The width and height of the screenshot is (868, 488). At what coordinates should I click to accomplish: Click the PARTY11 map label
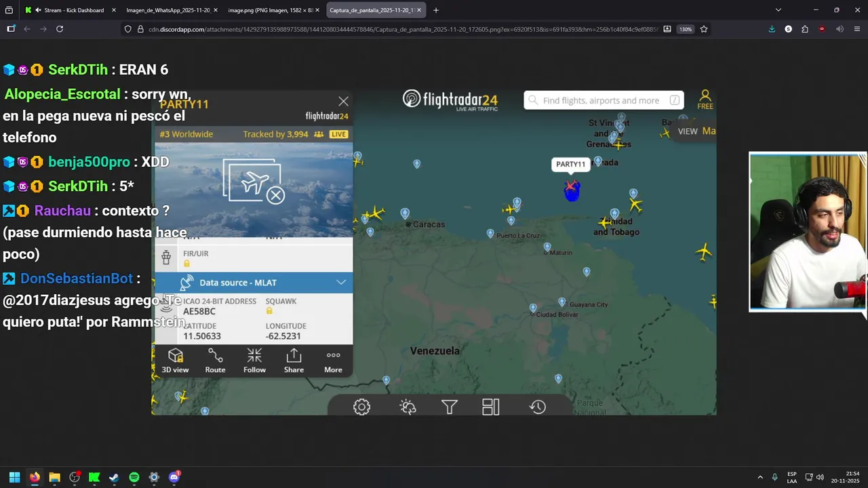570,164
